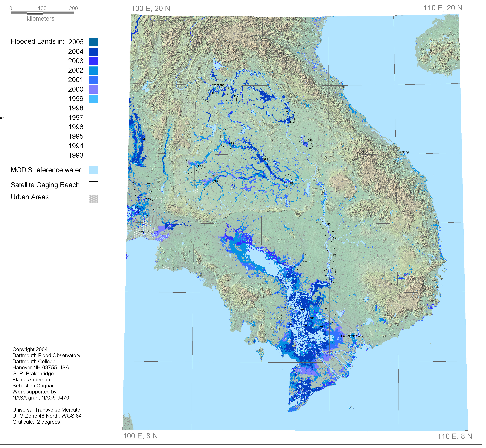486x448 pixels.
Task: Select the 2000 purple legend swatch
Action: click(93, 90)
